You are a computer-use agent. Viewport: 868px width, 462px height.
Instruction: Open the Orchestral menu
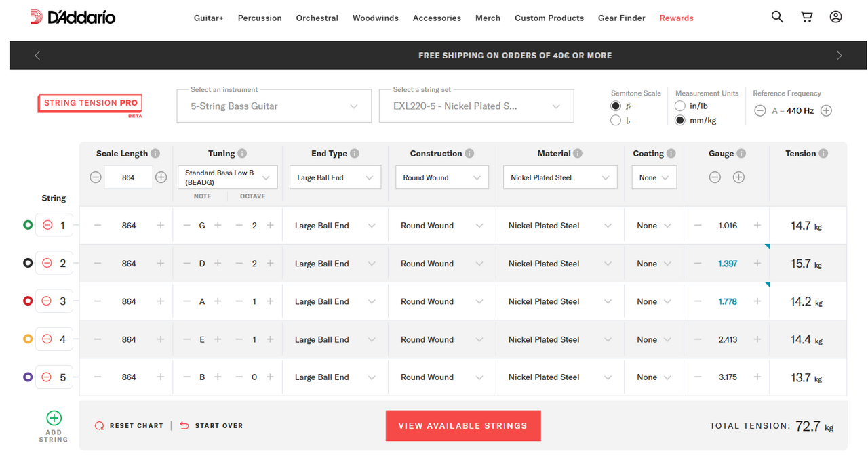pyautogui.click(x=317, y=18)
